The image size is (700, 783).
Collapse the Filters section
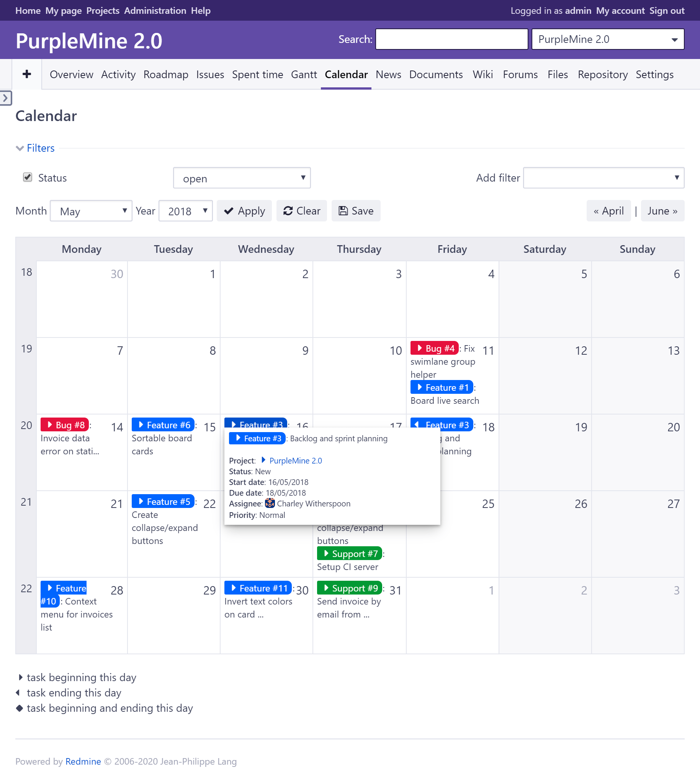(35, 148)
